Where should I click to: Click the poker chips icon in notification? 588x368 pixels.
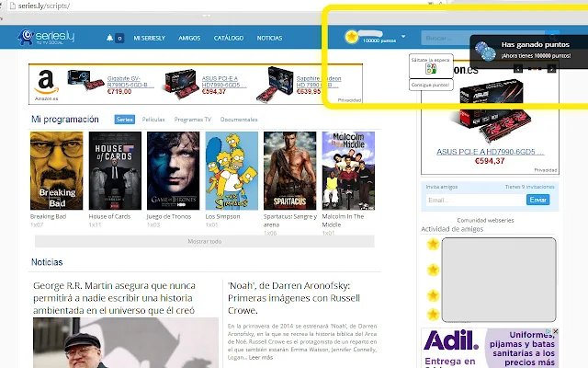pos(485,52)
